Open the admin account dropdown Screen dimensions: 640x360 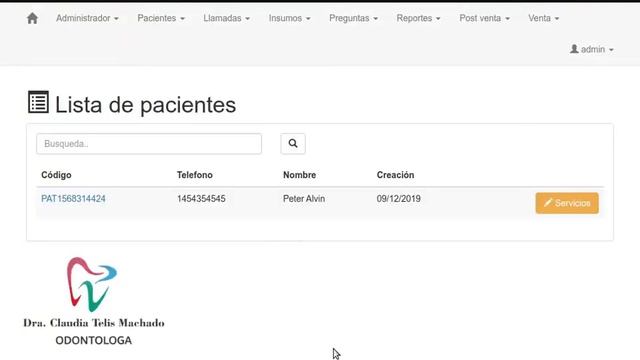tap(592, 49)
